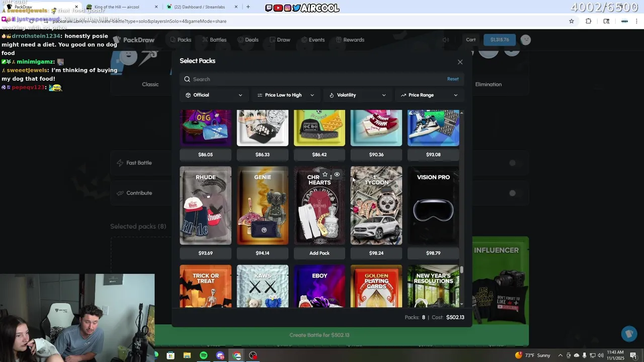This screenshot has width=644, height=362.
Task: Open the weather widget 73°F Sunny
Action: coord(533,355)
